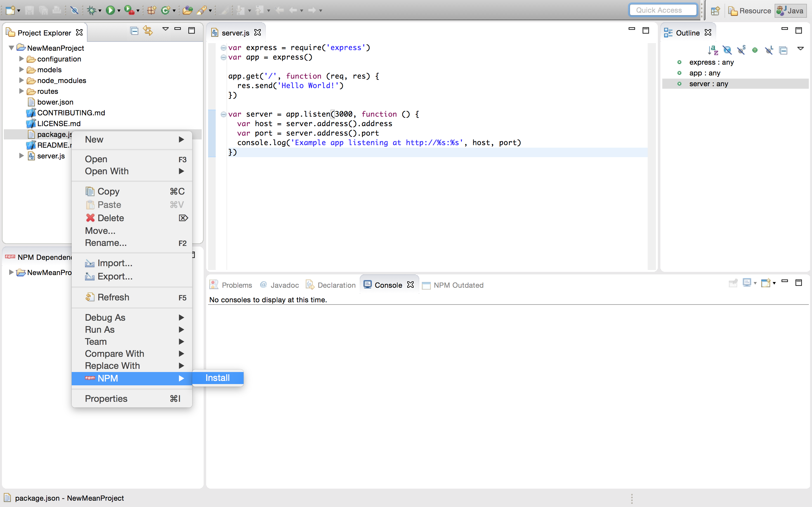Switch to the NPM Outdated tab

[x=458, y=285]
